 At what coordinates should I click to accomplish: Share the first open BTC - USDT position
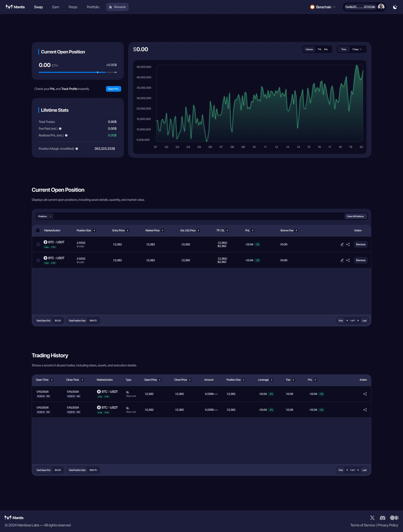pos(348,244)
